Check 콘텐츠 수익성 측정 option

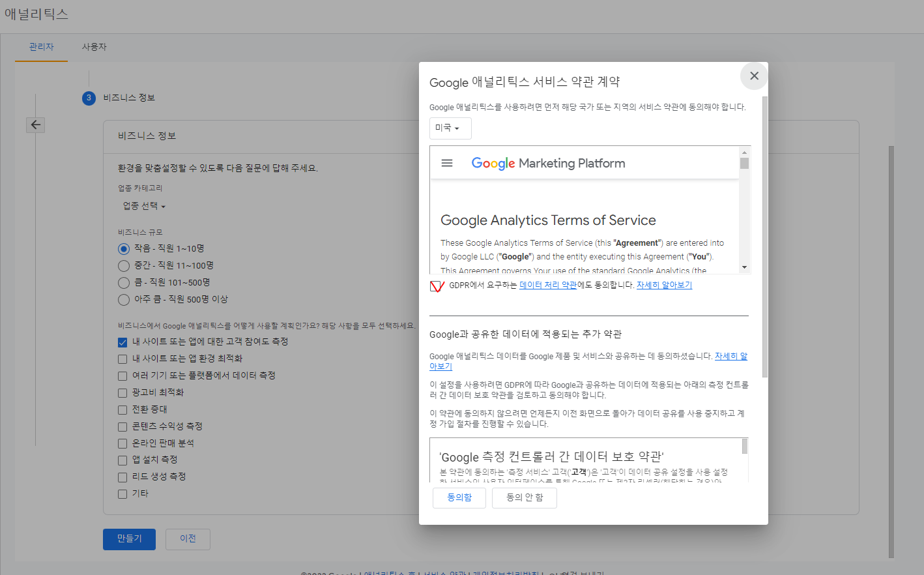click(x=123, y=426)
